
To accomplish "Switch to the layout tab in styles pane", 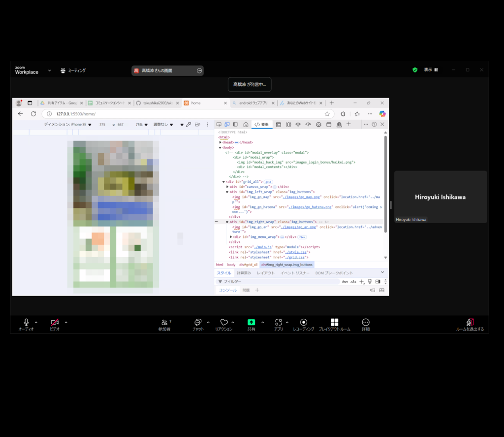I will tap(265, 273).
